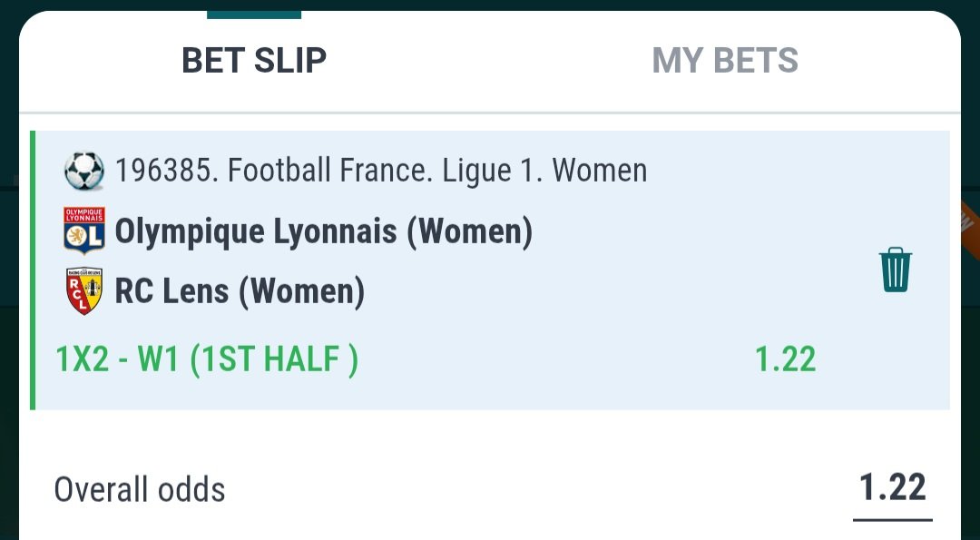Select the BET SLIP tab
Image resolution: width=980 pixels, height=540 pixels.
254,61
